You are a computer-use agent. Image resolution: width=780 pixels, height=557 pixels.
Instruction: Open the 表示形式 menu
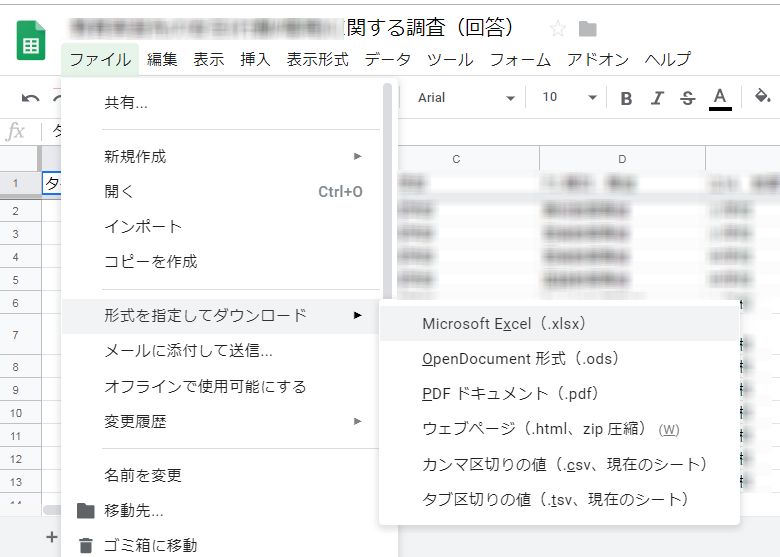(x=317, y=60)
